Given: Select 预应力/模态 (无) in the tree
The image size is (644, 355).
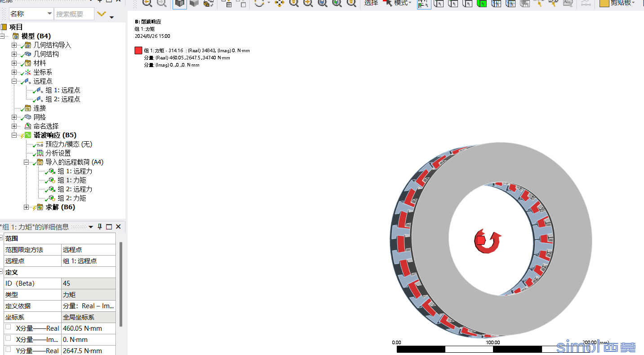Looking at the screenshot, I should click(69, 144).
